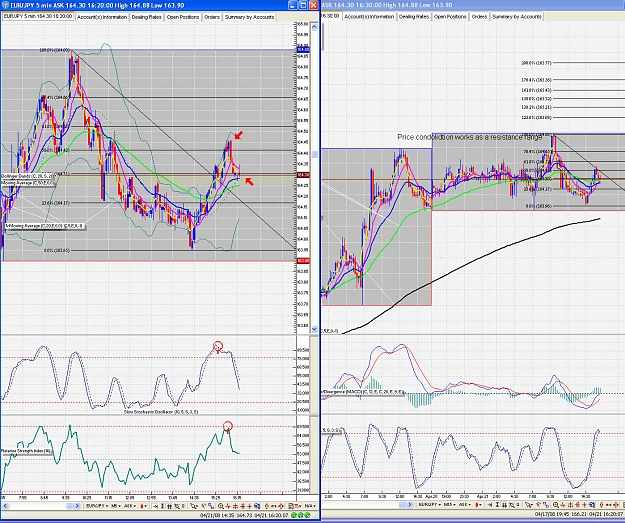The image size is (625, 523).
Task: Click green connection status indicator in left status bar
Action: 301,515
